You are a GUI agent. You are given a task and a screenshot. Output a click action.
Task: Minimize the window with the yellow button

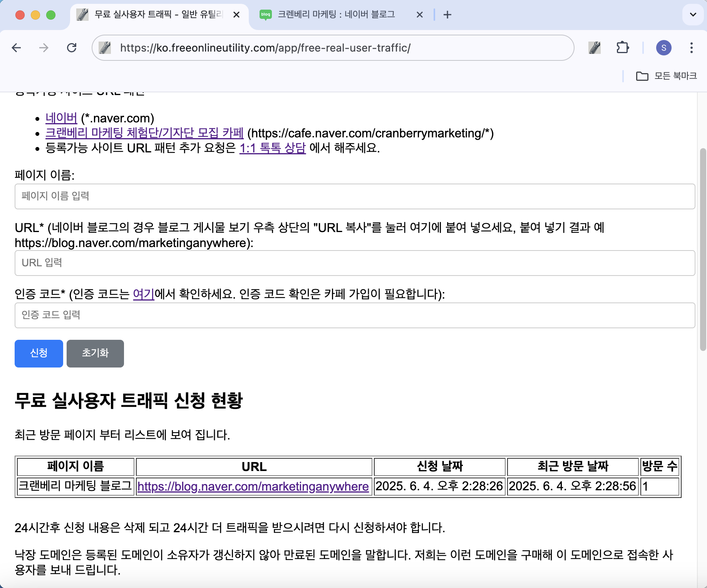click(35, 15)
